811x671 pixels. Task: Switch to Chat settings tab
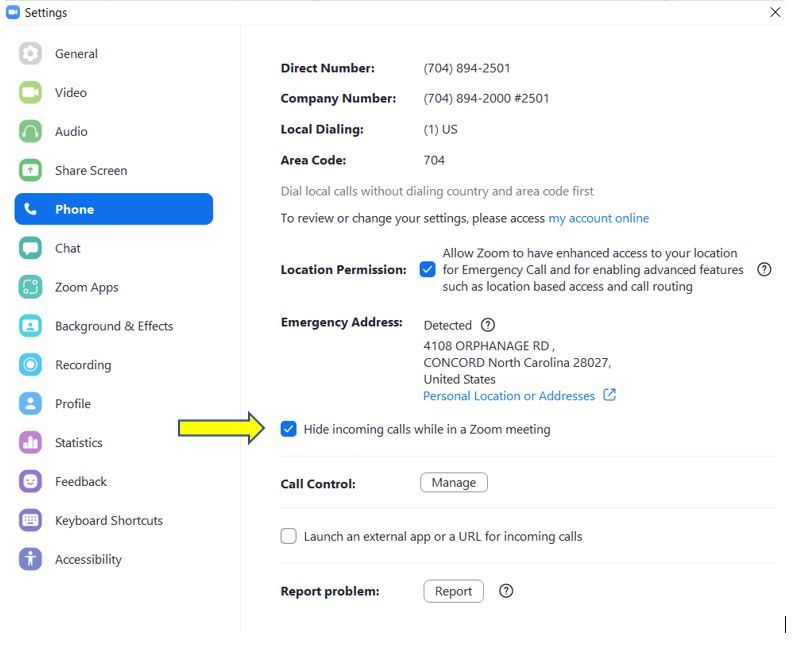pyautogui.click(x=114, y=248)
